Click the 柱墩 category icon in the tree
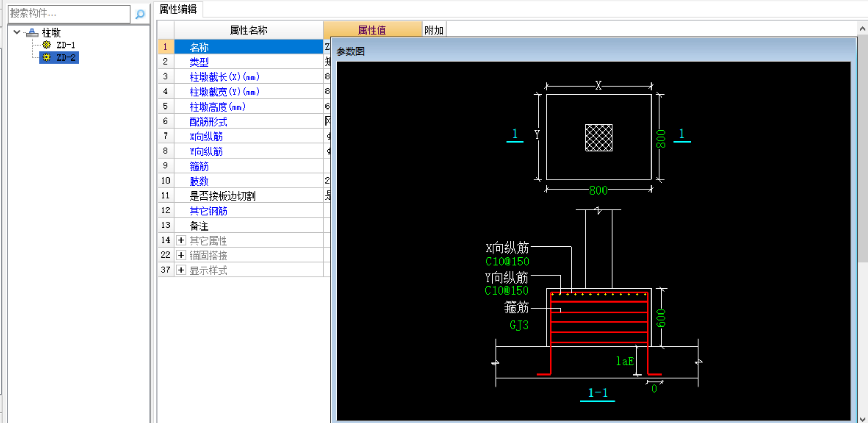The height and width of the screenshot is (423, 868). tap(31, 32)
